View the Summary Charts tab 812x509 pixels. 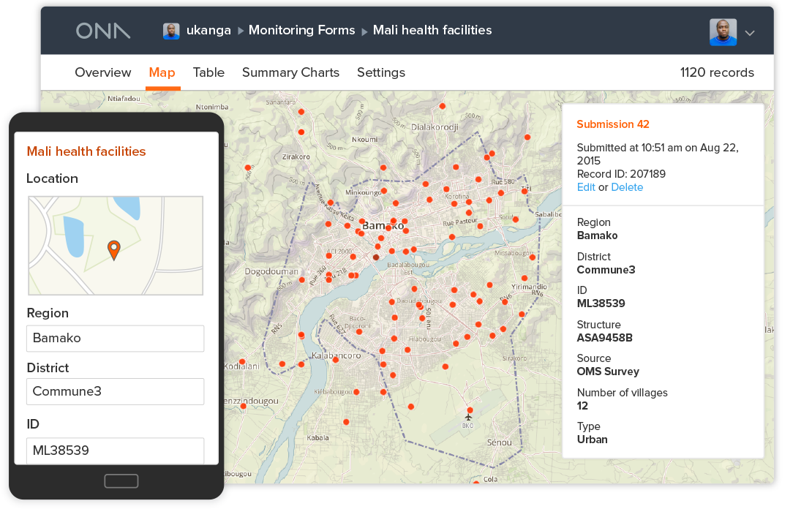tap(290, 72)
